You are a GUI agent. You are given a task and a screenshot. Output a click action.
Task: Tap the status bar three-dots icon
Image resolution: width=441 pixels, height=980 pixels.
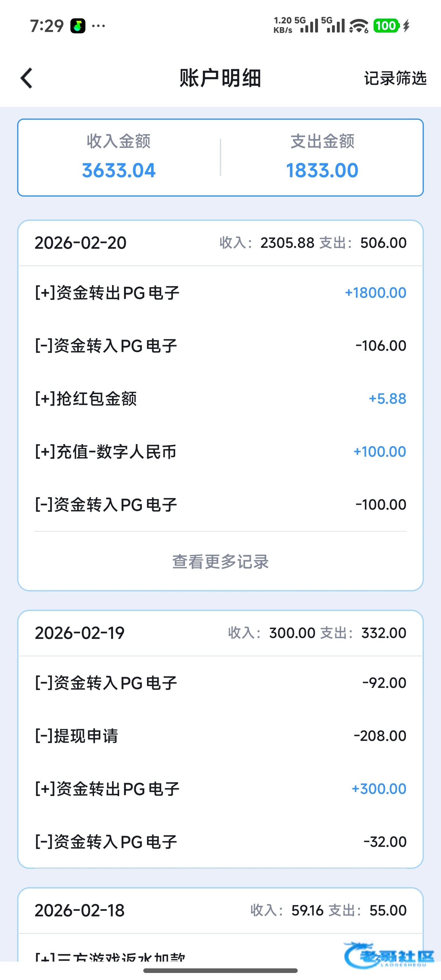coord(99,26)
